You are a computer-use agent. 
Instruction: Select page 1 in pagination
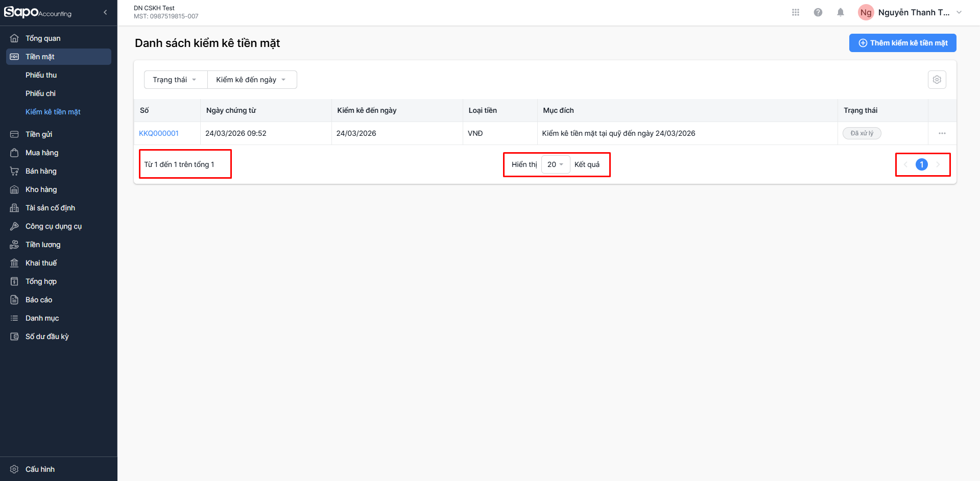(921, 164)
